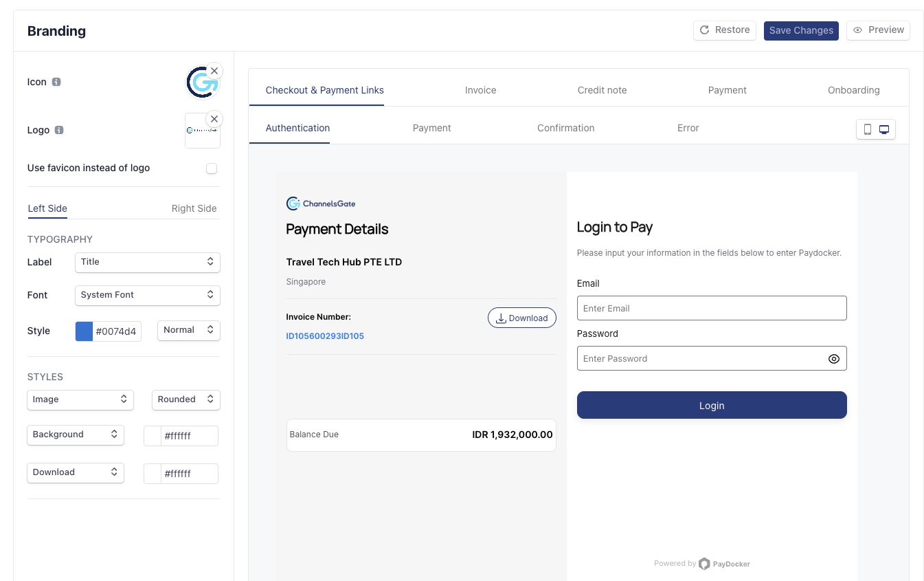Enable Use favicon instead of logo
This screenshot has height=581, width=924.
point(212,168)
